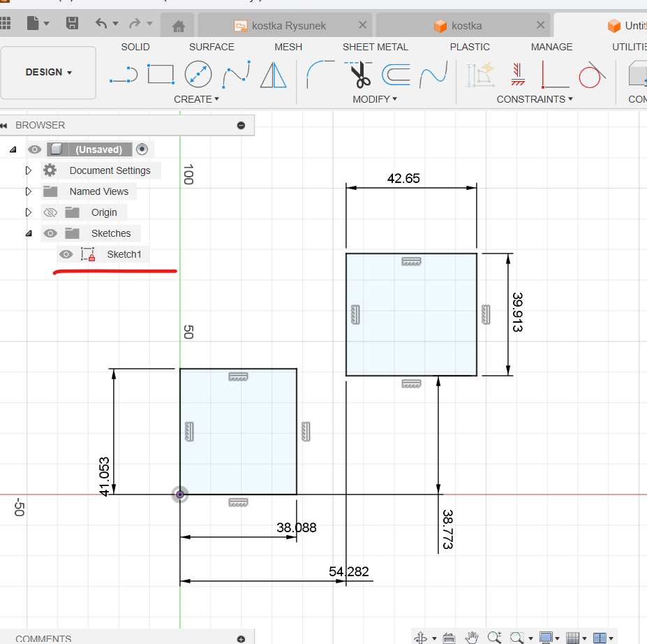Select the Offset tool
The image size is (647, 644).
point(396,75)
